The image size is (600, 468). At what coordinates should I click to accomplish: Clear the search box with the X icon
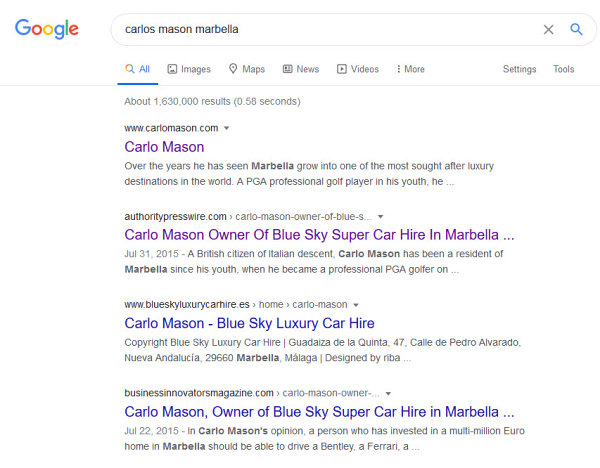click(548, 29)
